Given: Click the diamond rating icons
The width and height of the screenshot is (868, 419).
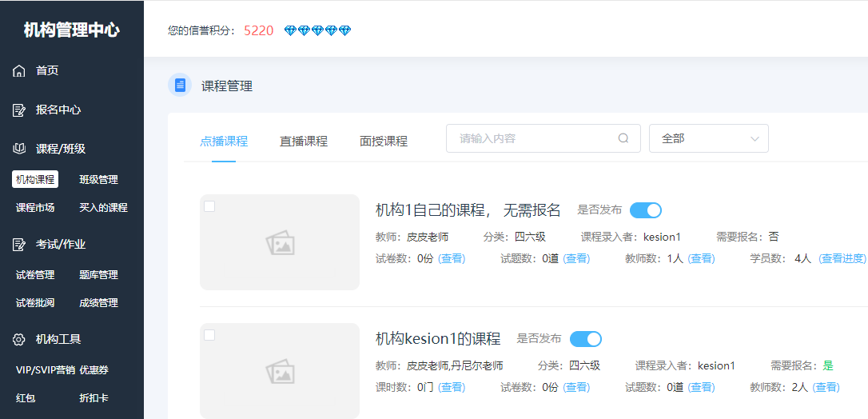Looking at the screenshot, I should pos(317,30).
